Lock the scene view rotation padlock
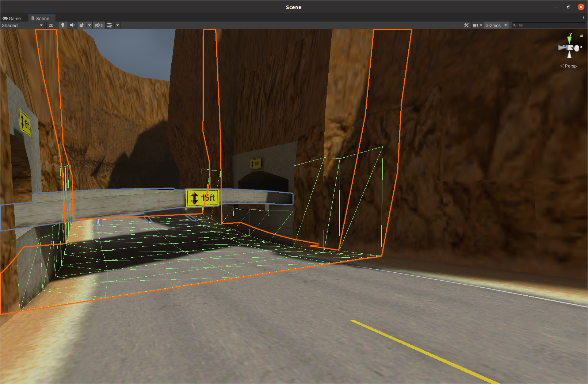The width and height of the screenshot is (588, 384). [x=581, y=35]
